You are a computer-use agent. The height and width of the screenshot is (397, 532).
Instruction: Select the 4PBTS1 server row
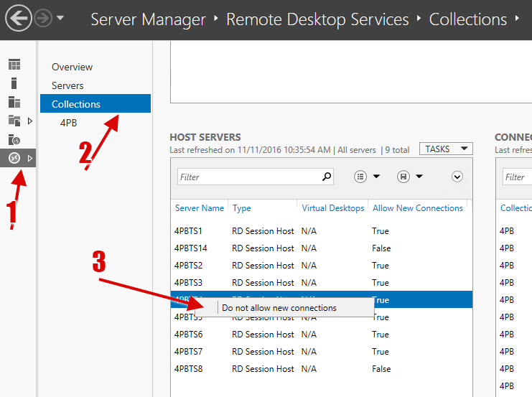coord(322,230)
